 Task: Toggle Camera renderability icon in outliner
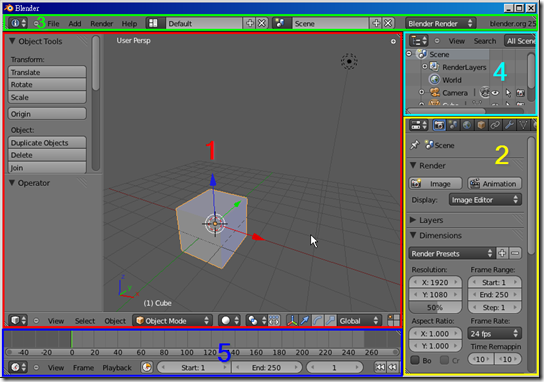pyautogui.click(x=520, y=93)
